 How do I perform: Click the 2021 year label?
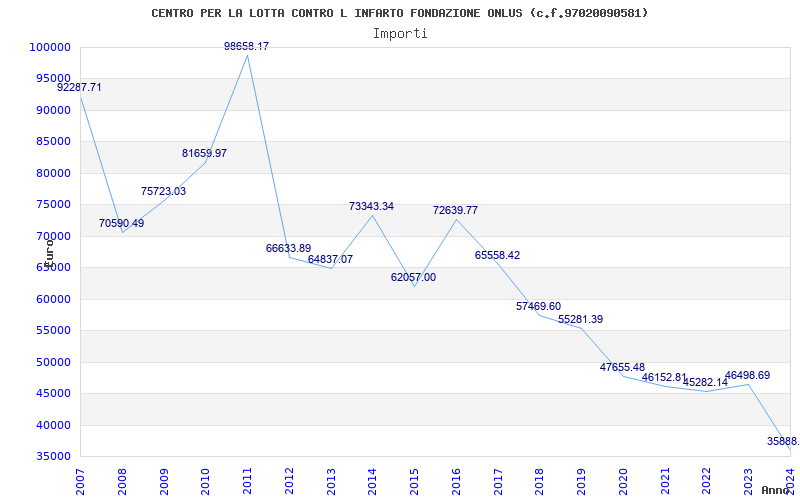(x=665, y=482)
